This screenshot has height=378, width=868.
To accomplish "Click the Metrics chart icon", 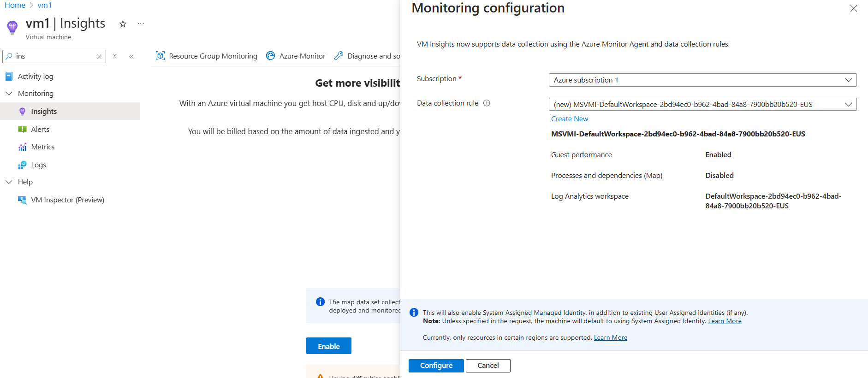I will tap(22, 147).
